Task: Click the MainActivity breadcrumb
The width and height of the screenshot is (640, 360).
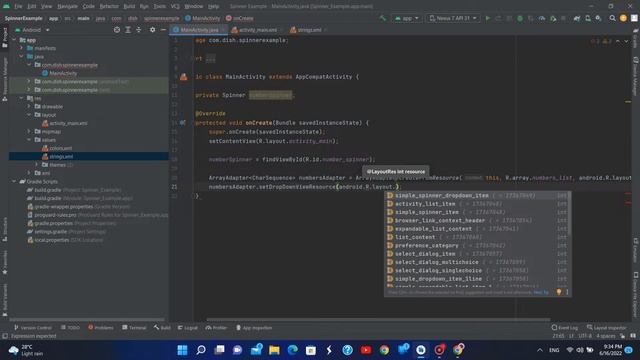Action: tap(202, 18)
